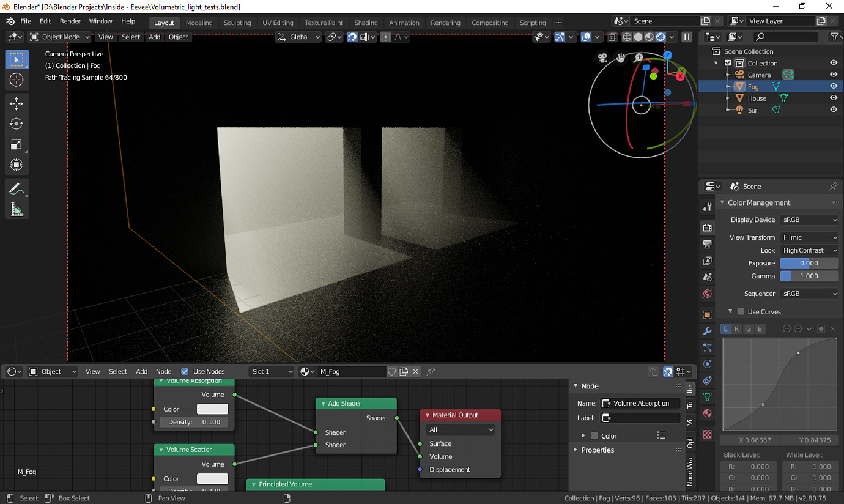Viewport: 844px width, 504px height.
Task: Select the Move tool
Action: (x=17, y=103)
